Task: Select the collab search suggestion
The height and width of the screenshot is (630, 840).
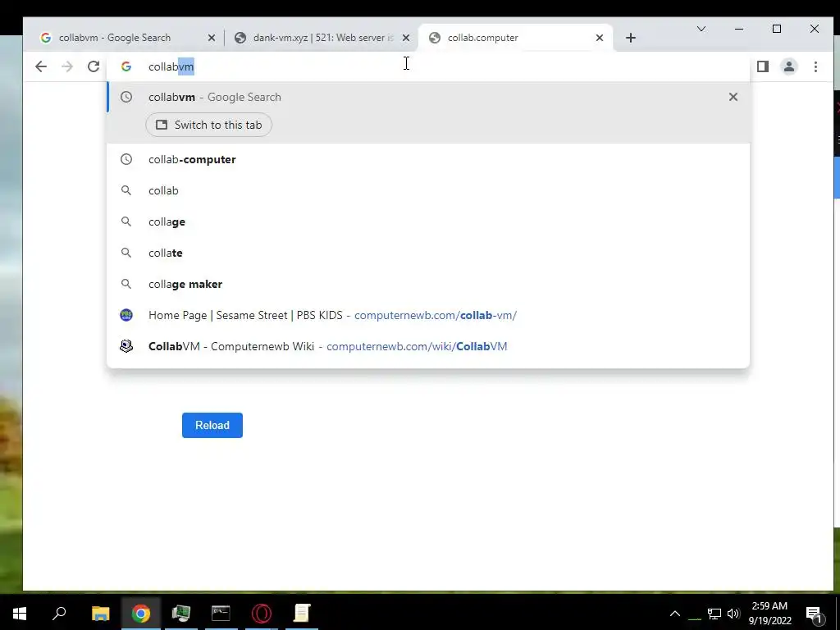Action: [x=428, y=190]
